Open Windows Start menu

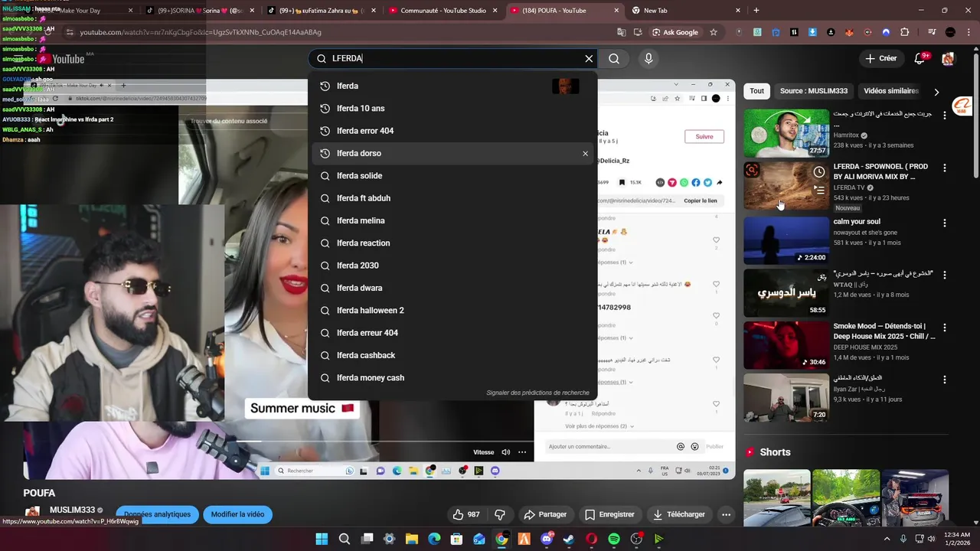tap(322, 539)
